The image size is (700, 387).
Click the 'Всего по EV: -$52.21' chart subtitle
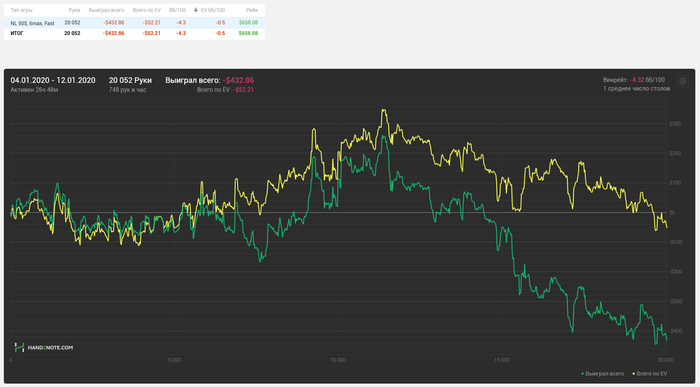click(225, 90)
